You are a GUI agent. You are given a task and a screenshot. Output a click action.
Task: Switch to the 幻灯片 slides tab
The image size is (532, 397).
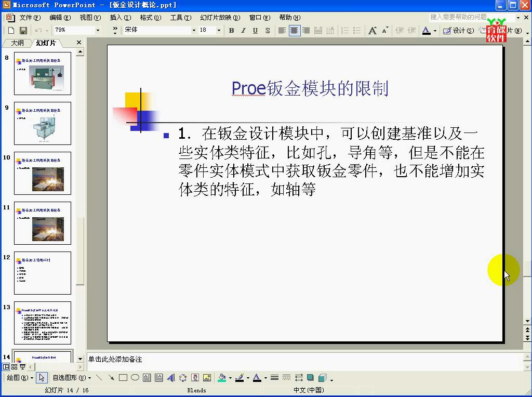(x=46, y=43)
